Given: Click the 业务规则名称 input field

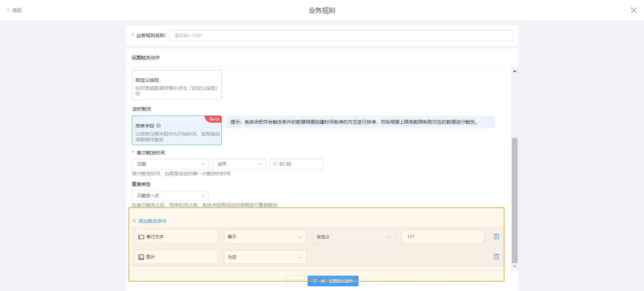Looking at the screenshot, I should [x=341, y=35].
